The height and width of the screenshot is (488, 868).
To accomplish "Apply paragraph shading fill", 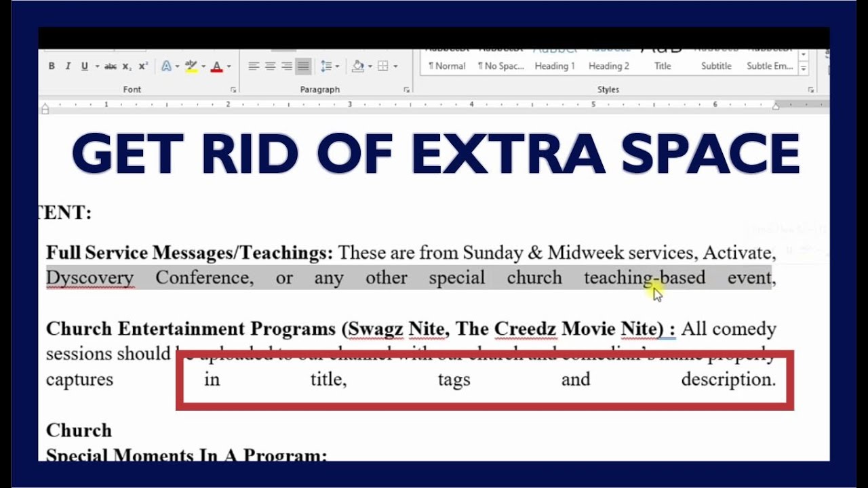I will point(357,66).
